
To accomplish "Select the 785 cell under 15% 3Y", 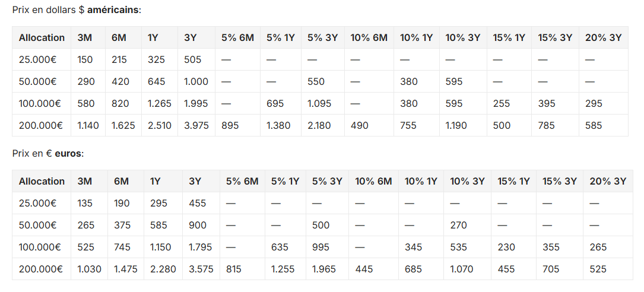I will point(547,125).
